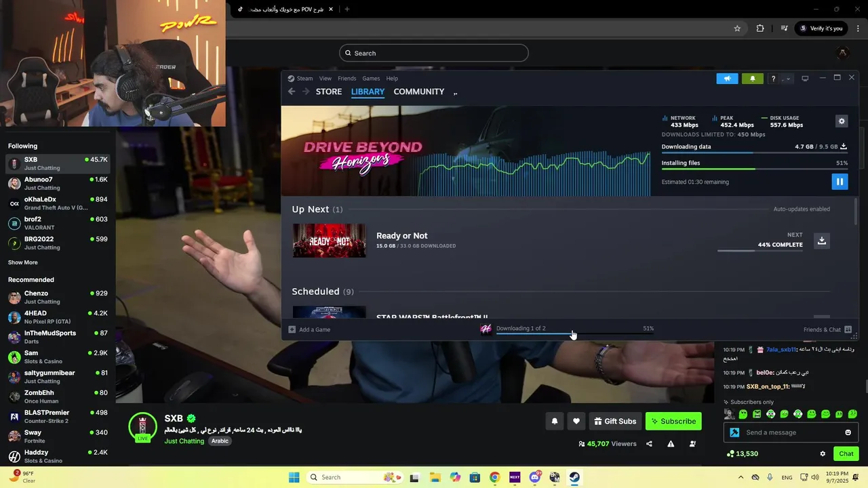868x488 pixels.
Task: Open SXB channel in Following list
Action: (x=58, y=163)
